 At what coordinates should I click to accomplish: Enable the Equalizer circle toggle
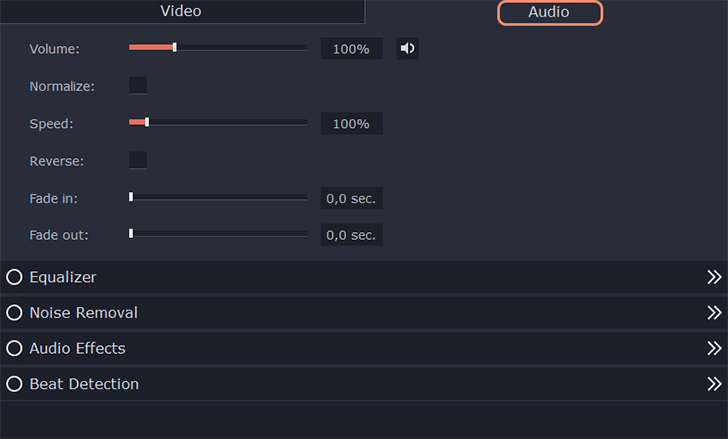[x=14, y=277]
